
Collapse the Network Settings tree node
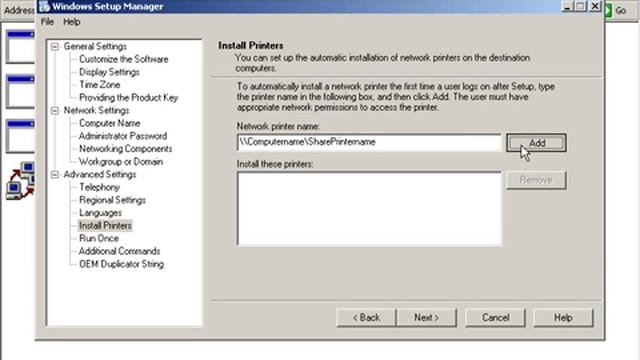[x=55, y=110]
